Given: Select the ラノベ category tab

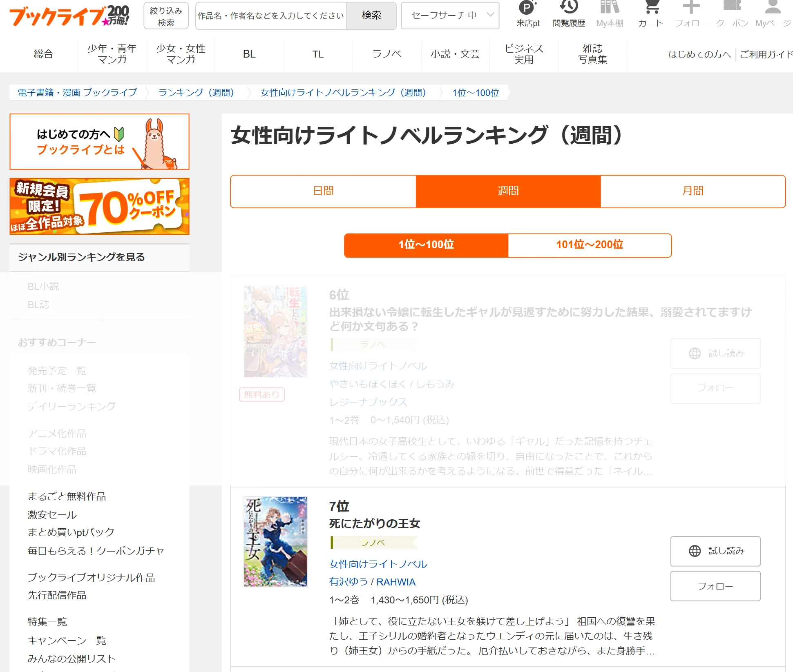Looking at the screenshot, I should (386, 54).
